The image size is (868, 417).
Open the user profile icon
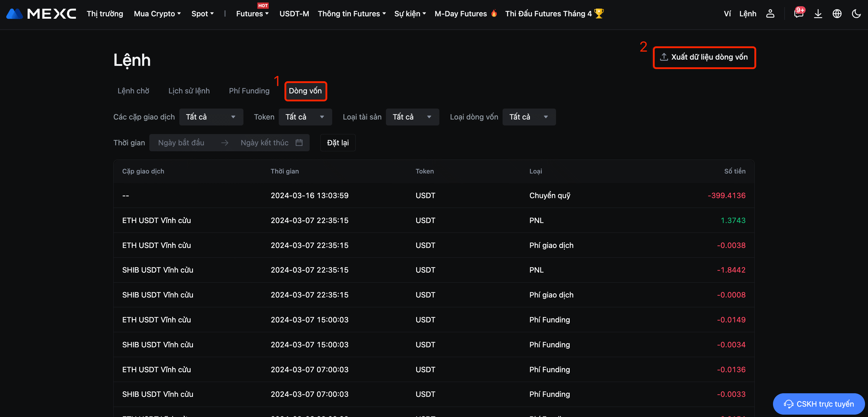(770, 14)
